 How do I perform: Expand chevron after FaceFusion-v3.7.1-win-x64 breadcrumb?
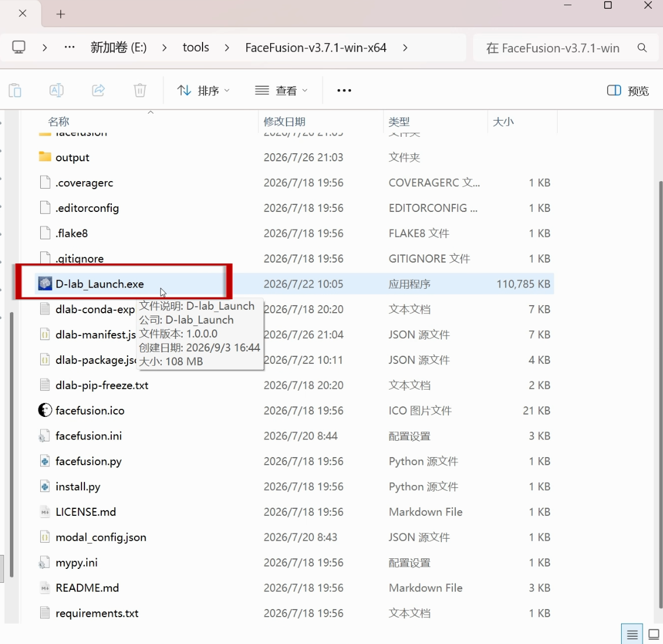coord(405,48)
